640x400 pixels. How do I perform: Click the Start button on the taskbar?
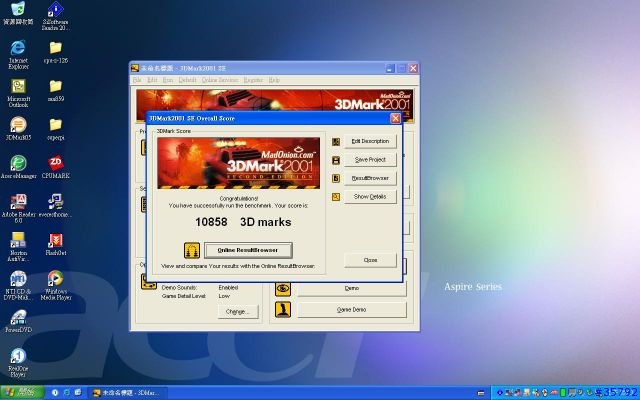tap(22, 393)
